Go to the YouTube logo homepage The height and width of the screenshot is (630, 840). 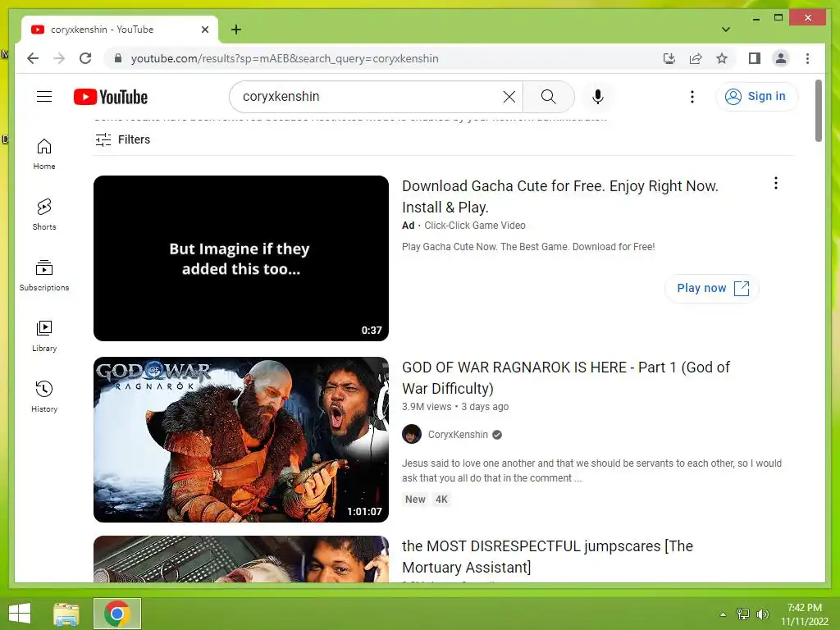[x=111, y=97]
